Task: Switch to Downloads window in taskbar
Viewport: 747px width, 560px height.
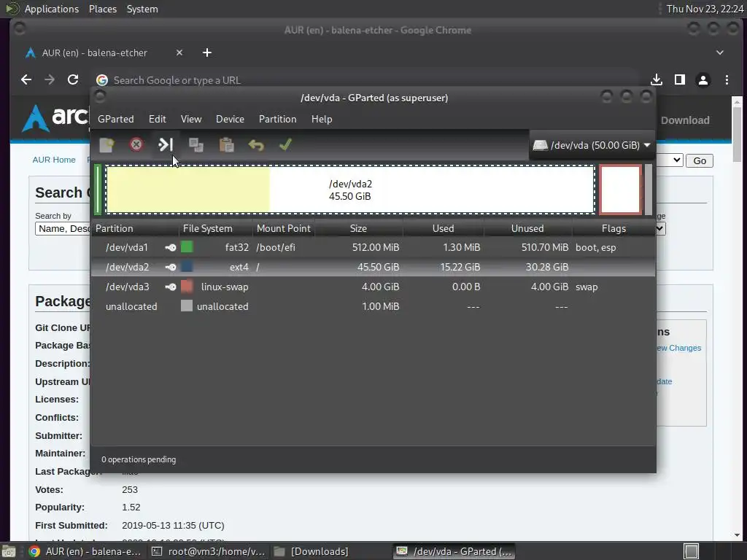Action: coord(312,551)
